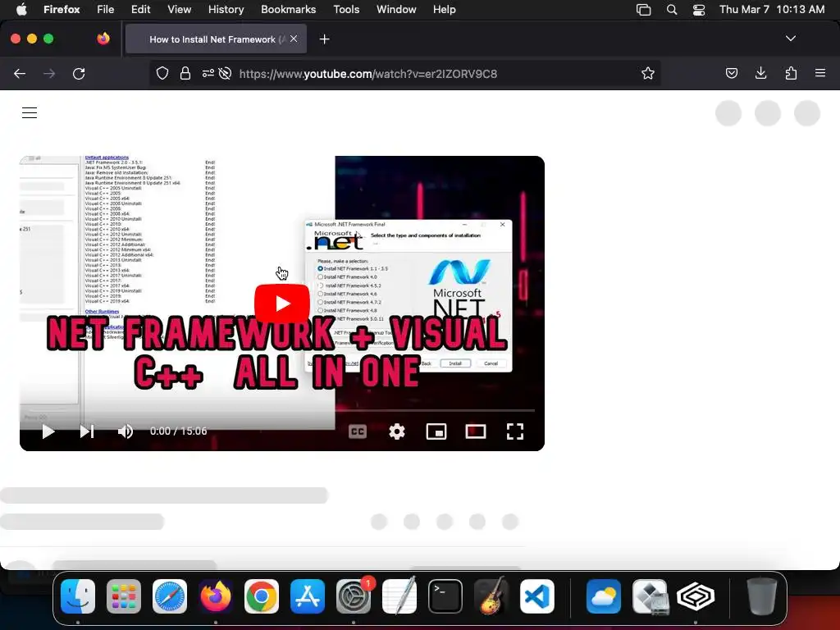Open the video settings gear

pyautogui.click(x=397, y=431)
